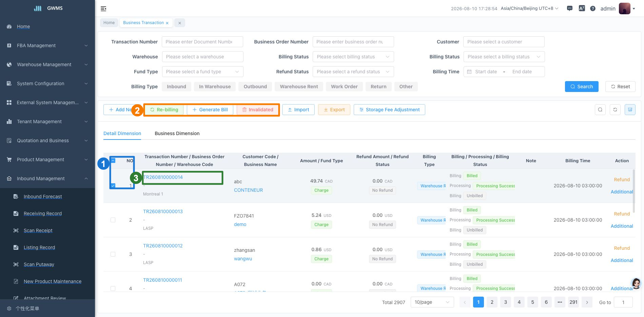The width and height of the screenshot is (644, 317).
Task: Click the Product Management cart icon
Action: (9, 160)
